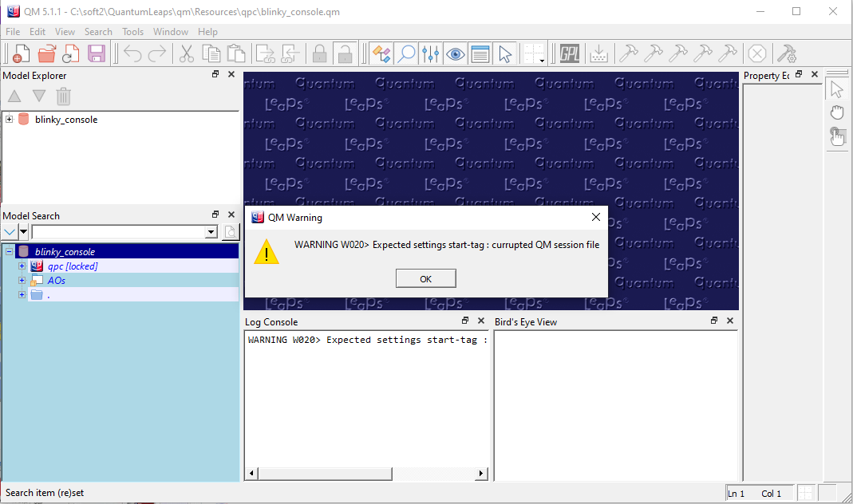Viewport: 853px width, 504px height.
Task: Click the hammer with gear tool icon
Action: click(787, 53)
